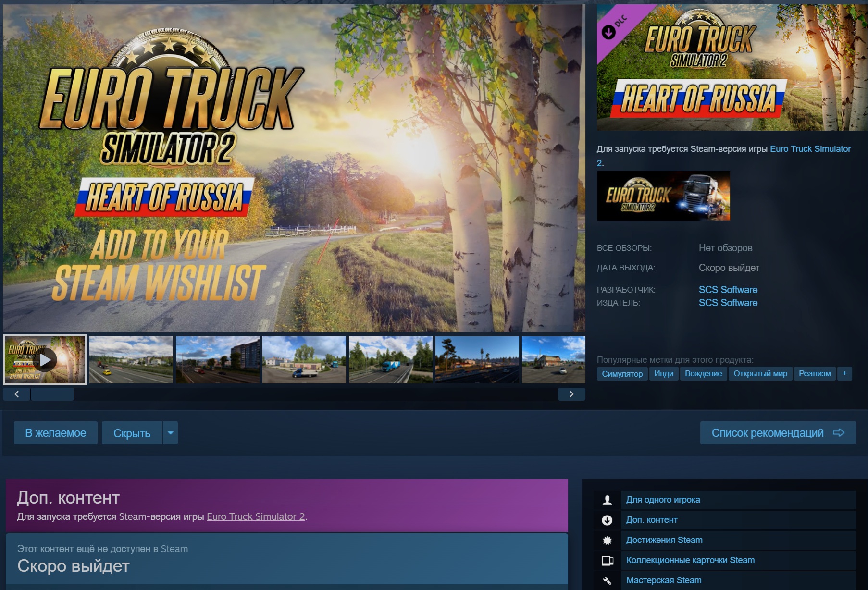This screenshot has width=868, height=590.
Task: Click the trading cards icon
Action: (x=607, y=561)
